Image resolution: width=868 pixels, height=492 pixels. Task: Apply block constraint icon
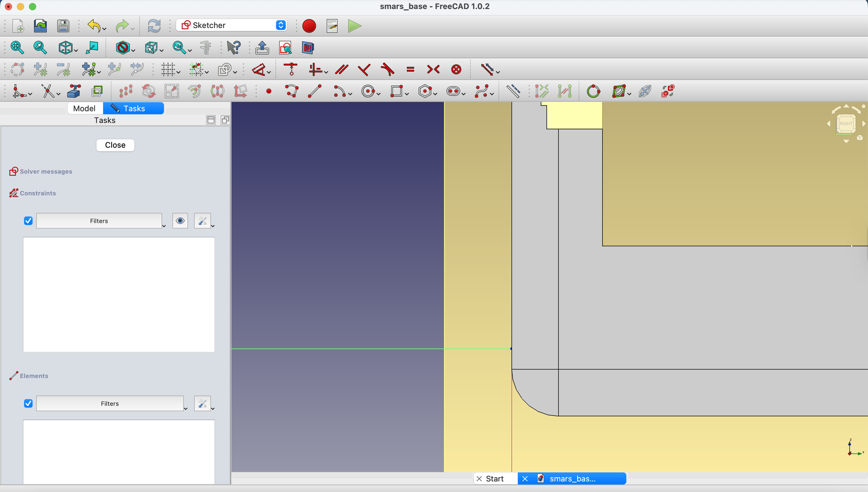click(456, 69)
